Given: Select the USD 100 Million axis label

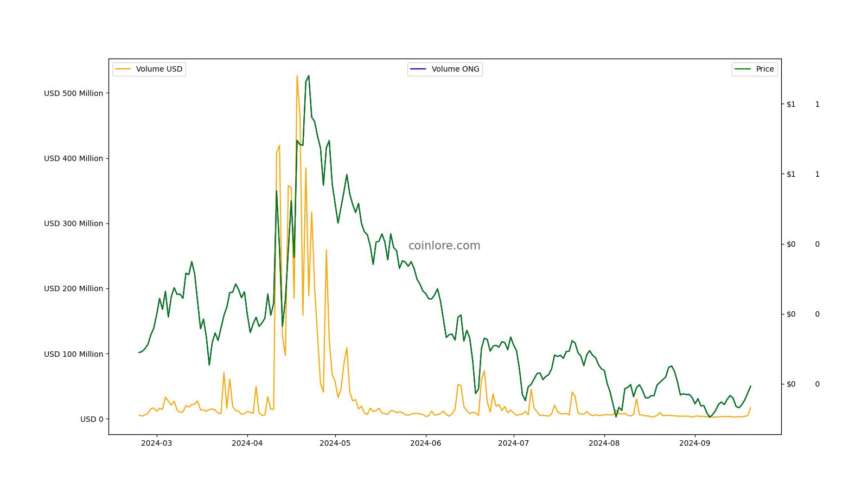Looking at the screenshot, I should point(73,354).
